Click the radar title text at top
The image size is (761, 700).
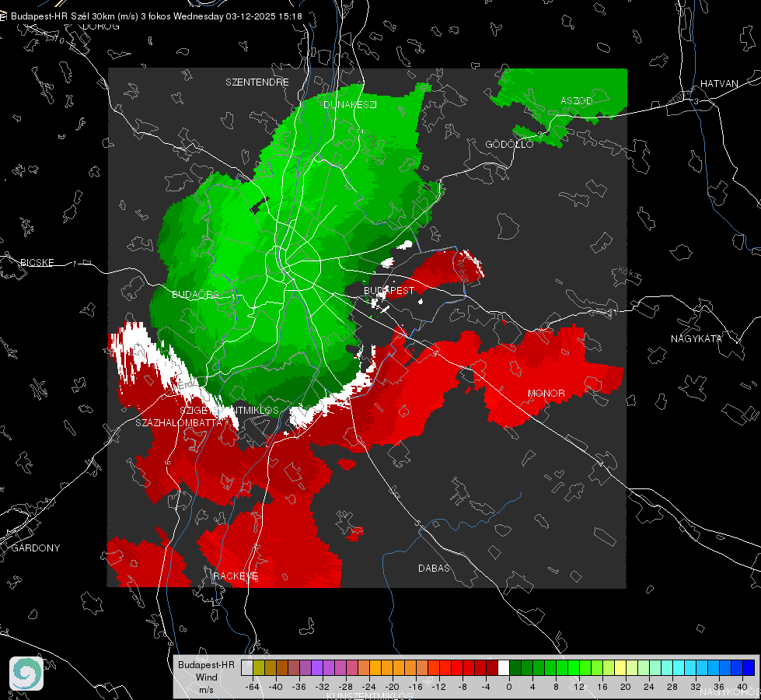[x=156, y=16]
